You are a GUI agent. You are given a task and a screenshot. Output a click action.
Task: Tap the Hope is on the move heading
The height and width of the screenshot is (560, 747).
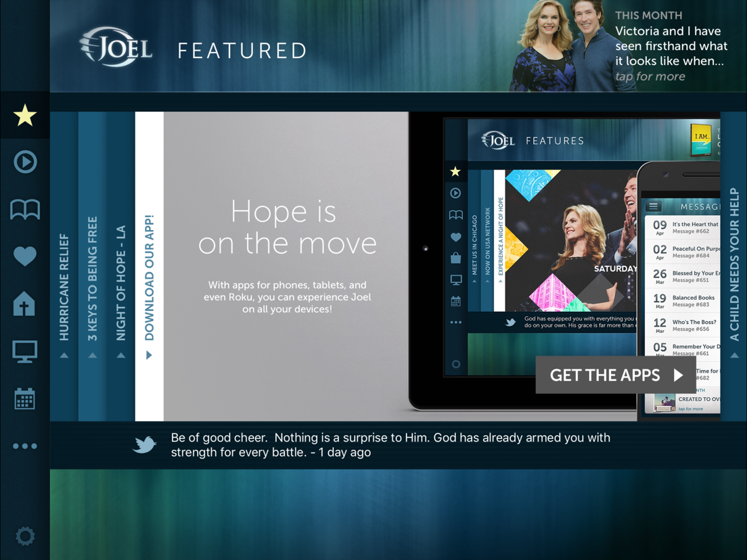(x=288, y=227)
